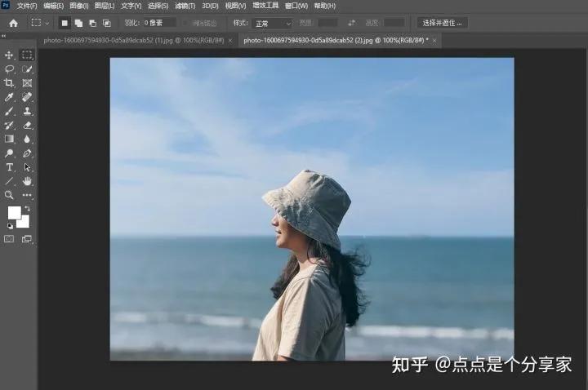Click the feather 0 像素 field
Image resolution: width=588 pixels, height=390 pixels.
pos(160,23)
